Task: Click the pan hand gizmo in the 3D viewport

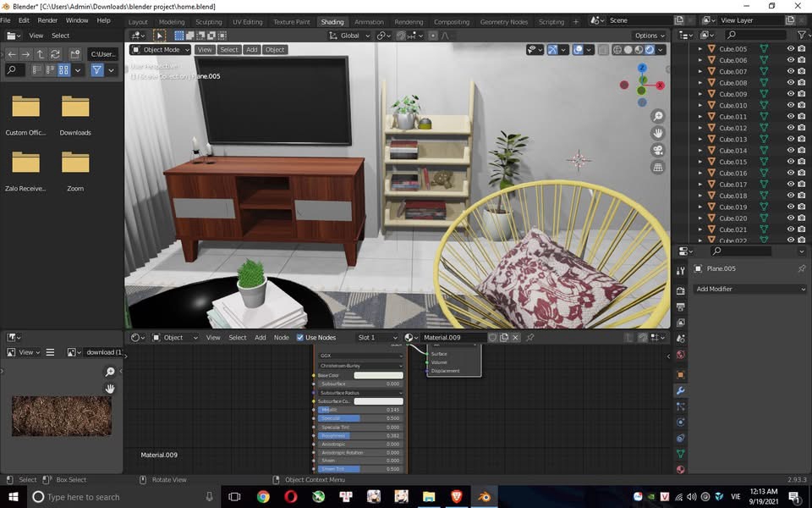Action: point(658,133)
